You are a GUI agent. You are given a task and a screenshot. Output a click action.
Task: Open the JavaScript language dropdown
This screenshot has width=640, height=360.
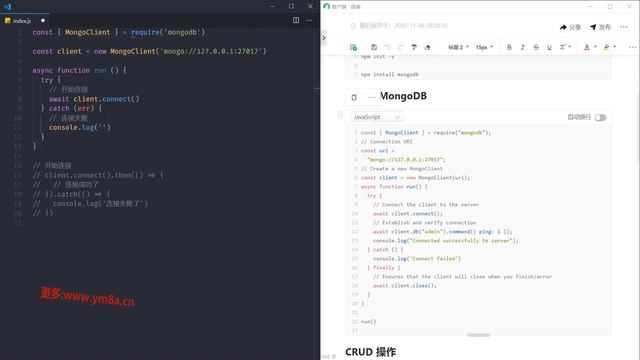pos(377,117)
